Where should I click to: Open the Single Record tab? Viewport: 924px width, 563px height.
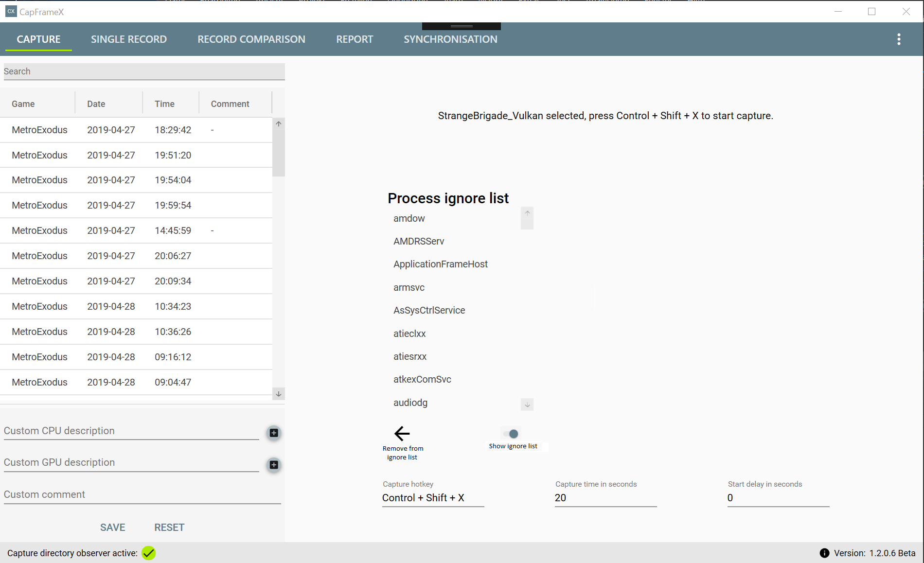click(129, 39)
